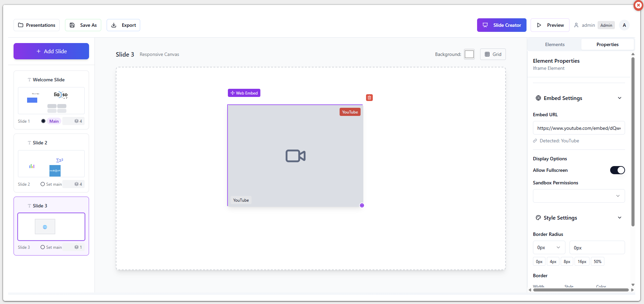Click the layers icon on Slide 1
Viewport: 644px width, 304px height.
pyautogui.click(x=77, y=121)
